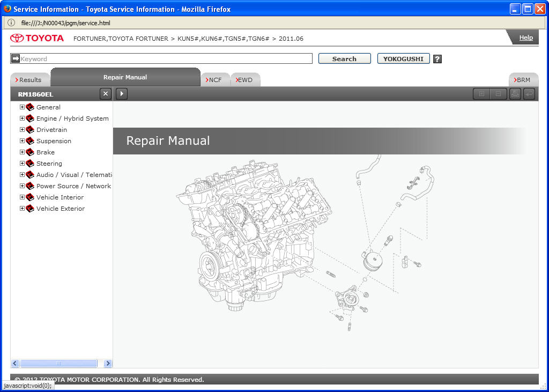Open the Help link
The width and height of the screenshot is (549, 392).
[526, 38]
